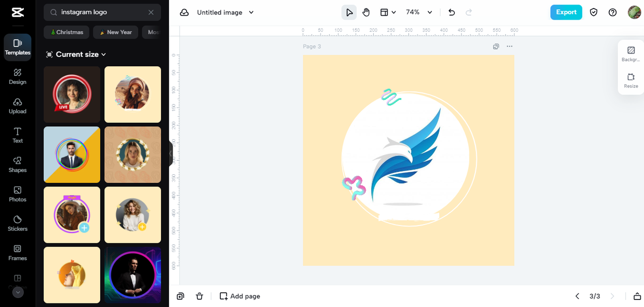Undo the last action

tap(452, 12)
